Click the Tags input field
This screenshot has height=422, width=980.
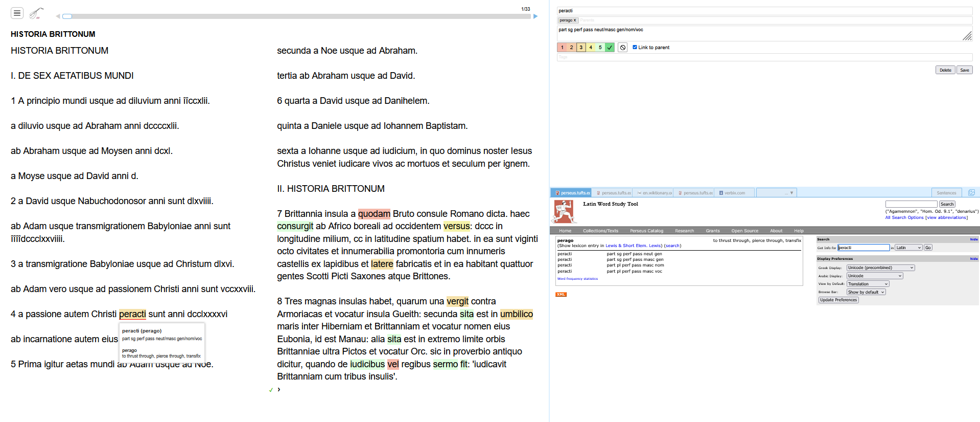pyautogui.click(x=764, y=57)
